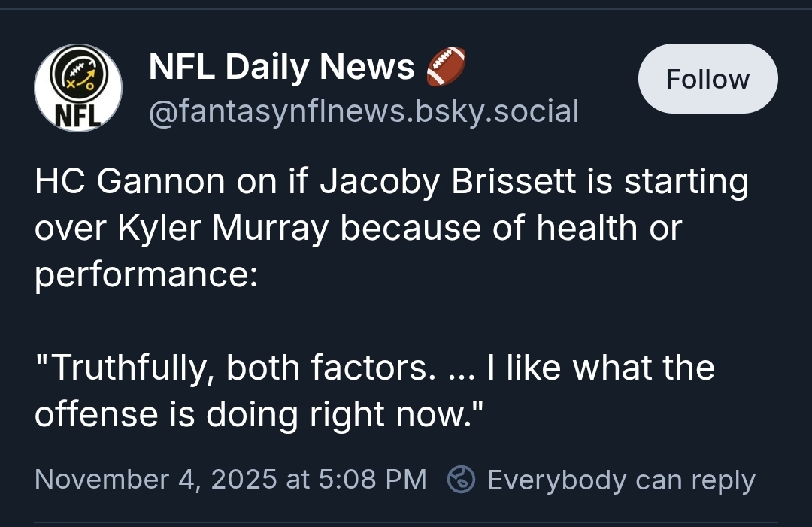This screenshot has height=527, width=812.
Task: Click the word "starting" in first line
Action: (x=686, y=182)
